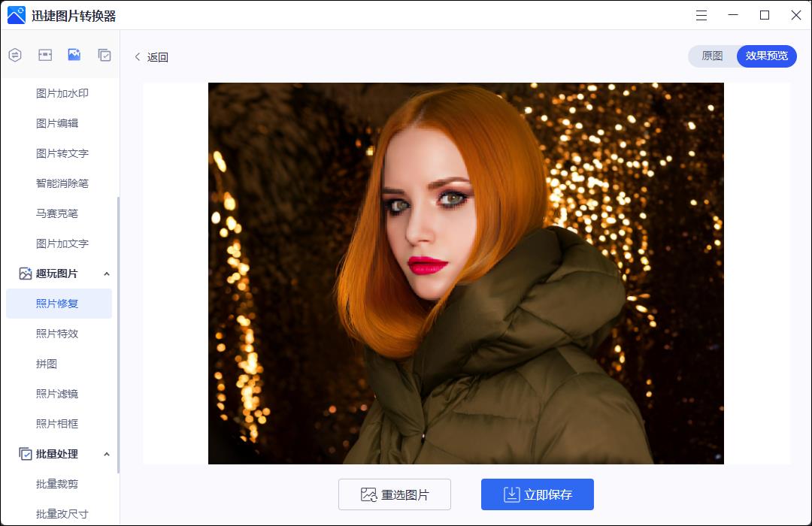Click the 批量处理 section icon
Image resolution: width=812 pixels, height=526 pixels.
[26, 454]
